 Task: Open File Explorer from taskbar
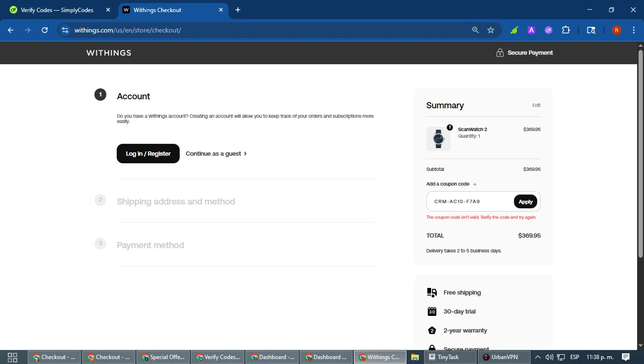click(415, 357)
